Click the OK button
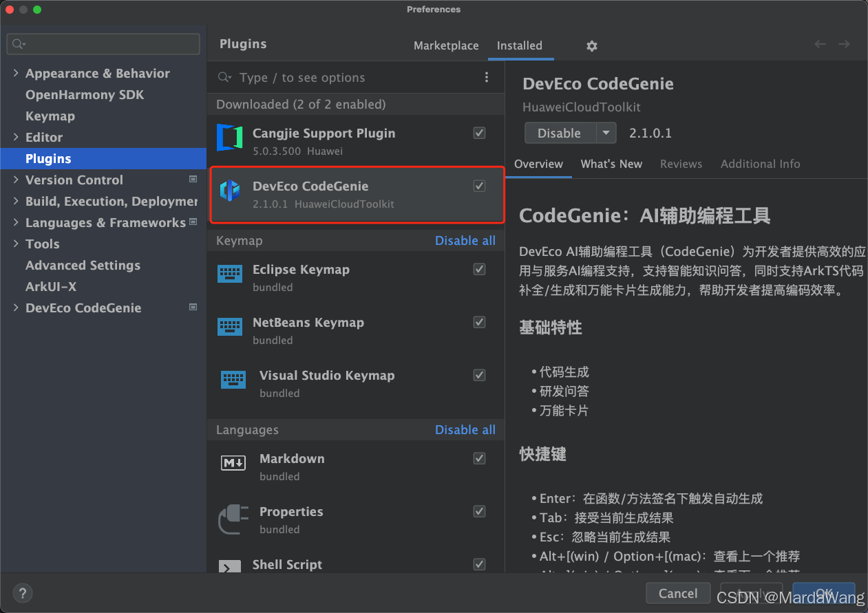868x613 pixels. pos(824,593)
